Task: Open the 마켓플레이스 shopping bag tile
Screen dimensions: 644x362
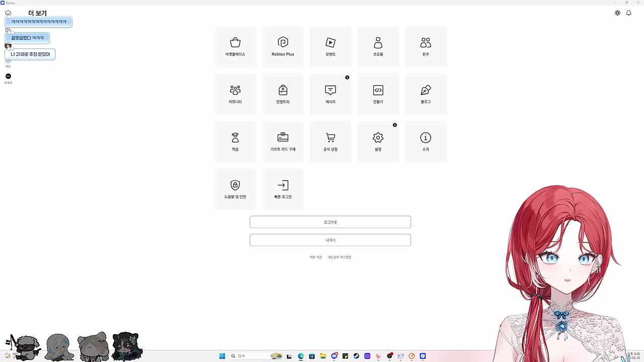Action: [235, 47]
